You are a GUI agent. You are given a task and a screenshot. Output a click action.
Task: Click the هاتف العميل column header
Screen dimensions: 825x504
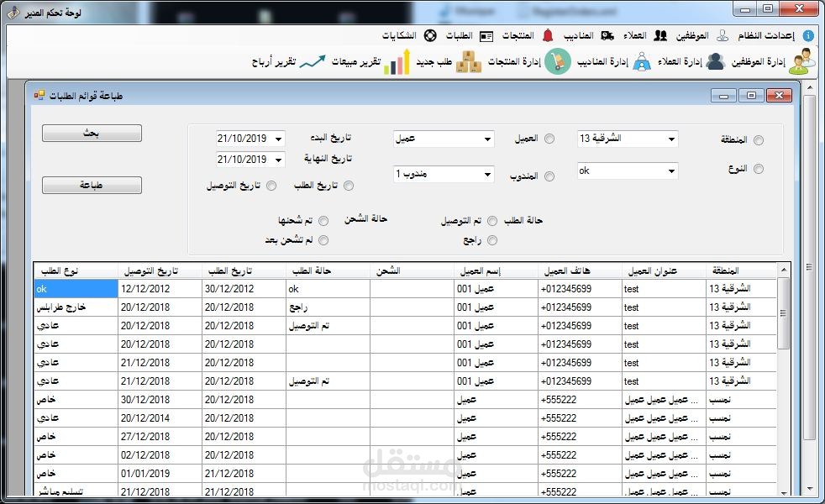580,270
